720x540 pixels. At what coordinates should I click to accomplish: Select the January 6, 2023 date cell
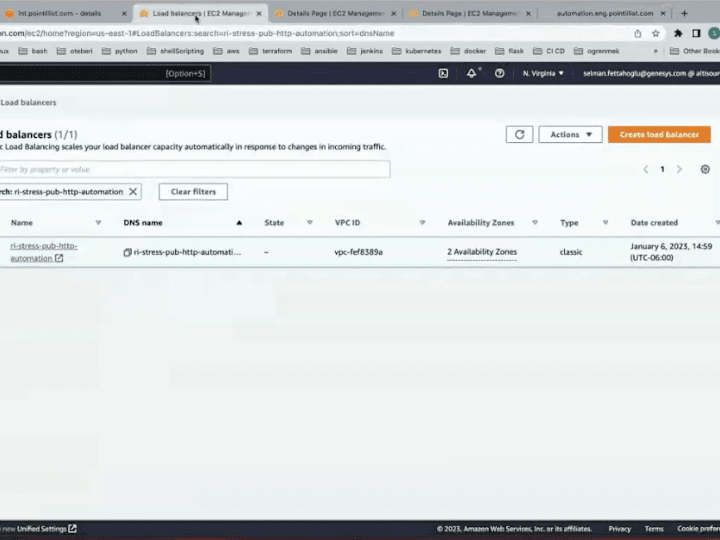pyautogui.click(x=671, y=252)
